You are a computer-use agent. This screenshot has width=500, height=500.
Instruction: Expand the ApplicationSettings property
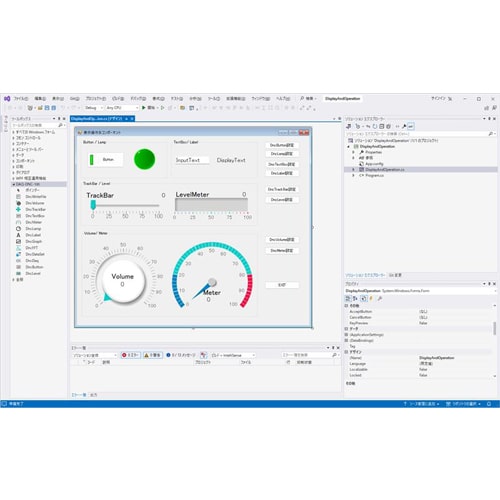click(346, 335)
